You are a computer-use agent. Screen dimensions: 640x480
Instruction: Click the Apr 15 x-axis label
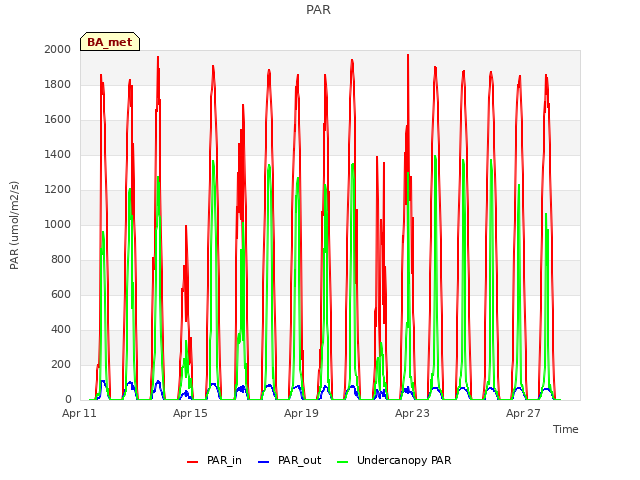pyautogui.click(x=190, y=413)
